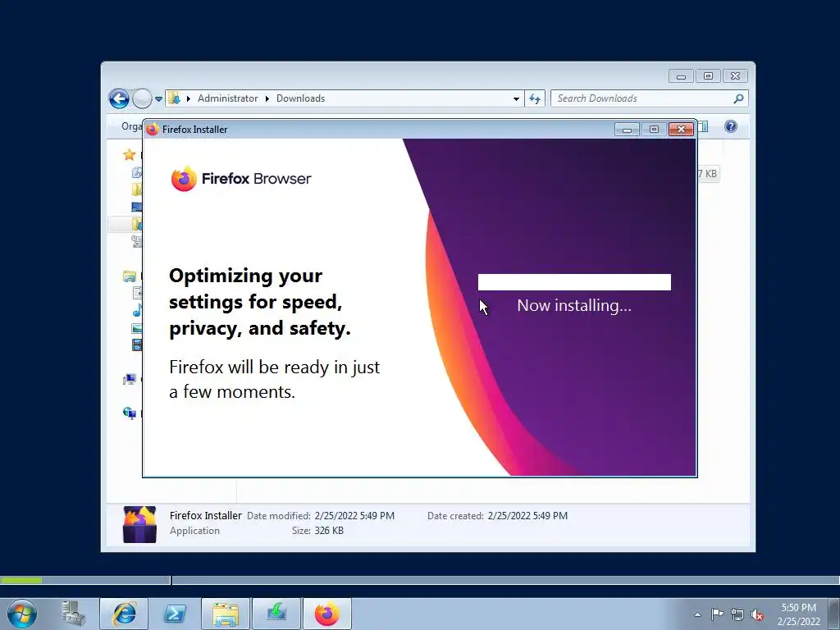The width and height of the screenshot is (840, 630).
Task: Open the Windows Start button
Action: coord(22,614)
